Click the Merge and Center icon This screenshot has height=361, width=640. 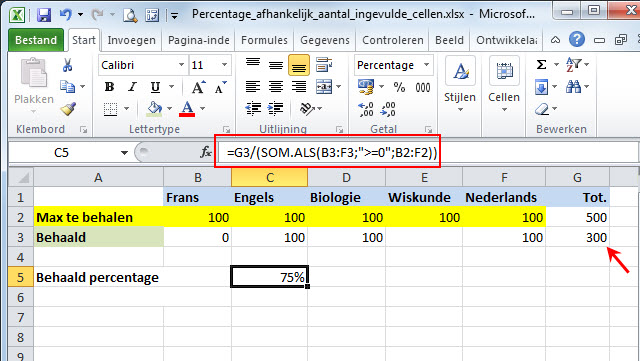[x=324, y=87]
